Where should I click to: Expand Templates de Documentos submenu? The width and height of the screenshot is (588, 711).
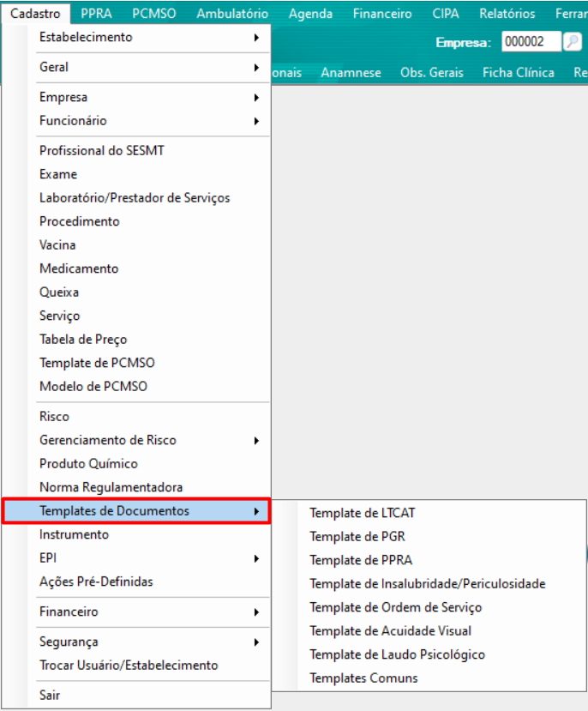136,510
